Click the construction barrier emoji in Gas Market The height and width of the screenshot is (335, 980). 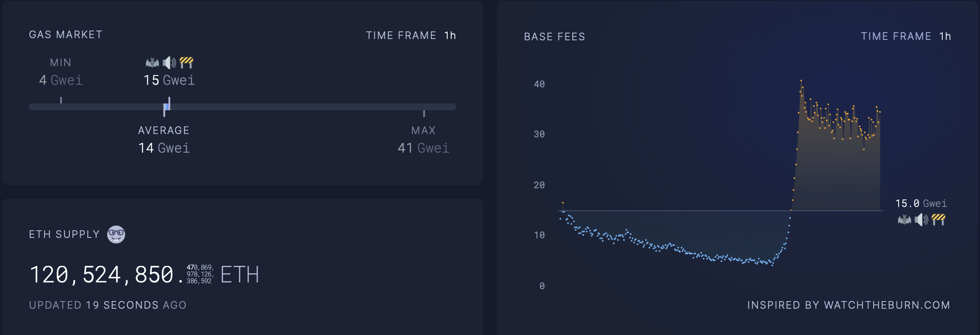187,63
